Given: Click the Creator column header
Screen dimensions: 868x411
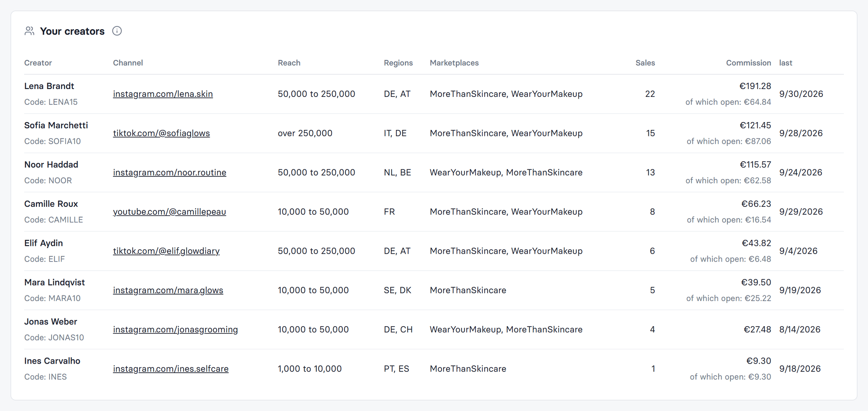Looking at the screenshot, I should tap(38, 63).
